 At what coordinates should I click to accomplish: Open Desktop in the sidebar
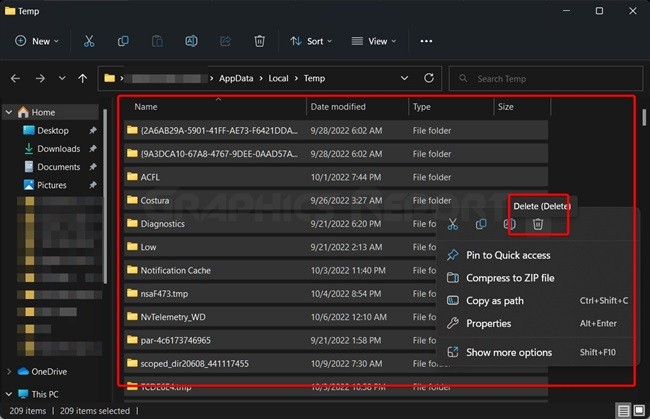click(53, 131)
